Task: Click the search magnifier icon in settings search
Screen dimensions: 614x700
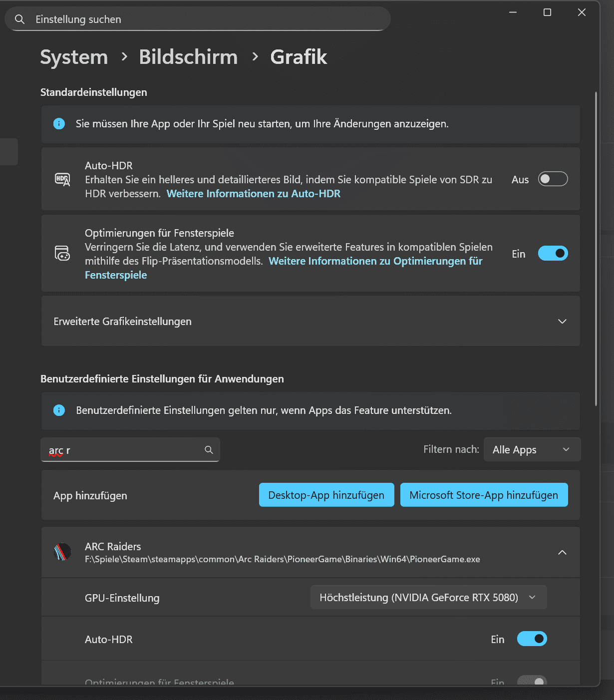Action: pyautogui.click(x=19, y=19)
